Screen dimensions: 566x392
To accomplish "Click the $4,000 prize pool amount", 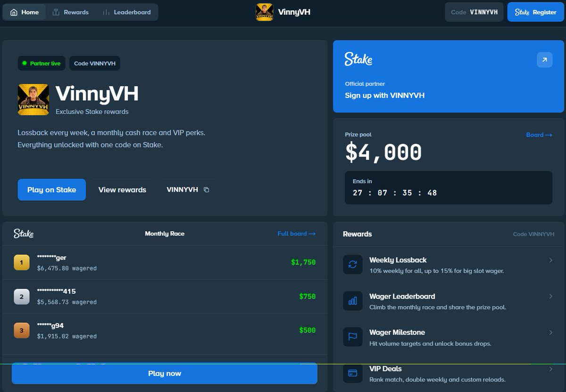I will point(383,152).
